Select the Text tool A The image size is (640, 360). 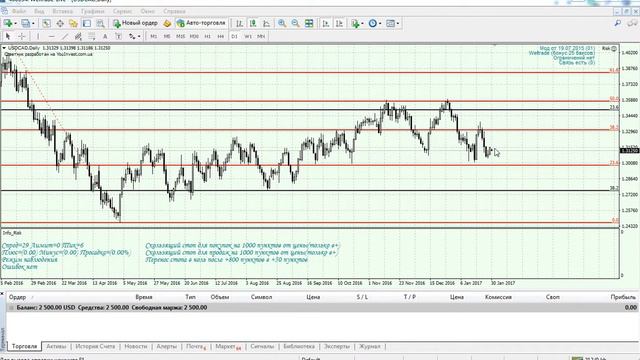pyautogui.click(x=105, y=36)
